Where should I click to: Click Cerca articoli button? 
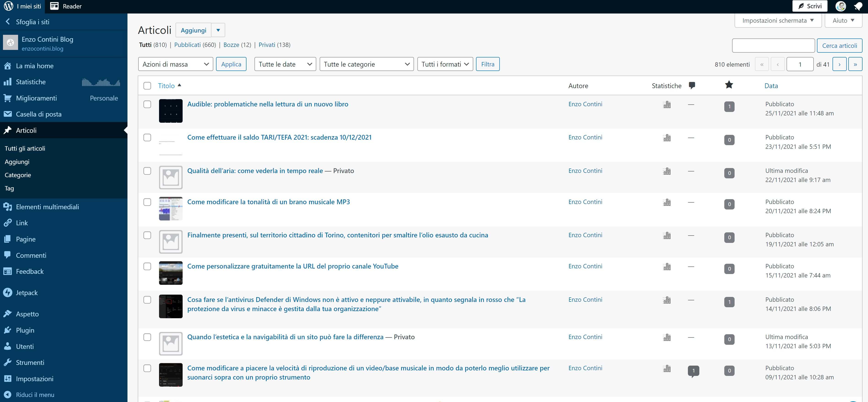coord(839,46)
